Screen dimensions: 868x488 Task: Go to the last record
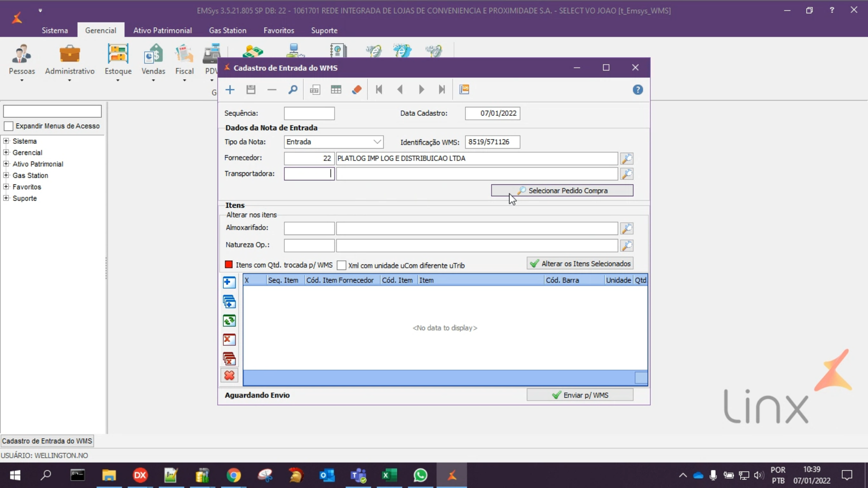tap(442, 90)
